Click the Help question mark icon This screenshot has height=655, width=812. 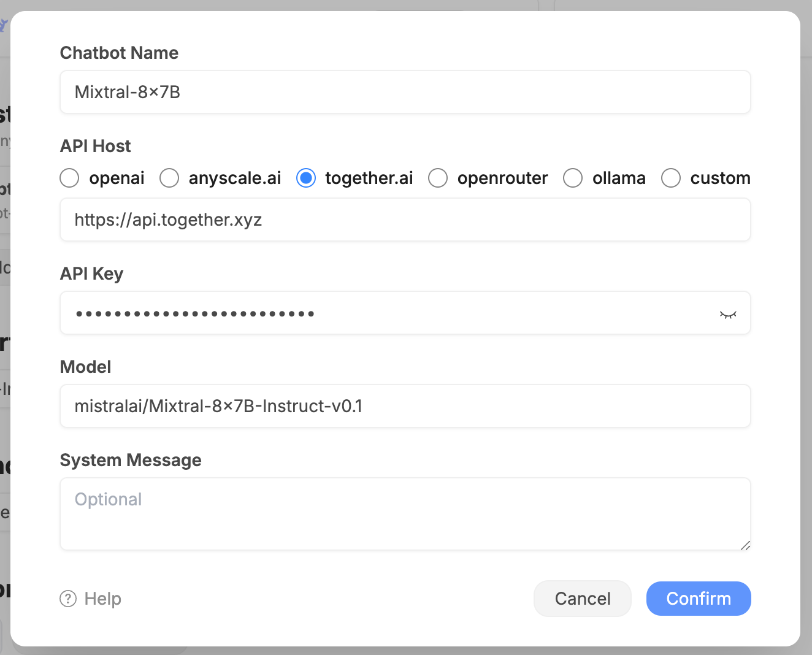click(x=68, y=599)
